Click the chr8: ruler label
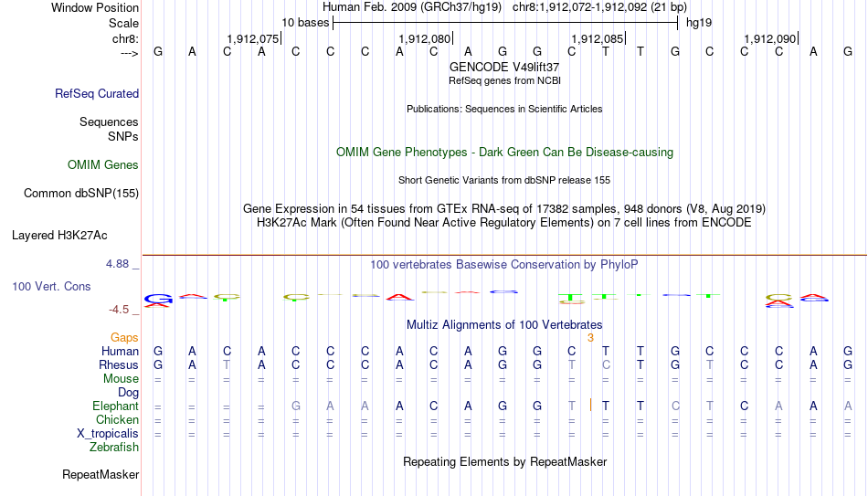Screen dimensions: 868x496 click(x=126, y=38)
